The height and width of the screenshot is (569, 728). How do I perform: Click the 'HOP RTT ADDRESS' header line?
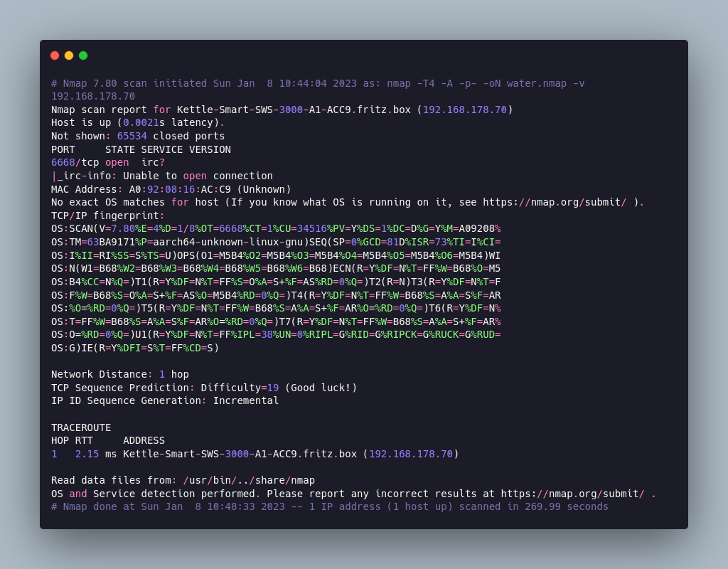(x=108, y=441)
